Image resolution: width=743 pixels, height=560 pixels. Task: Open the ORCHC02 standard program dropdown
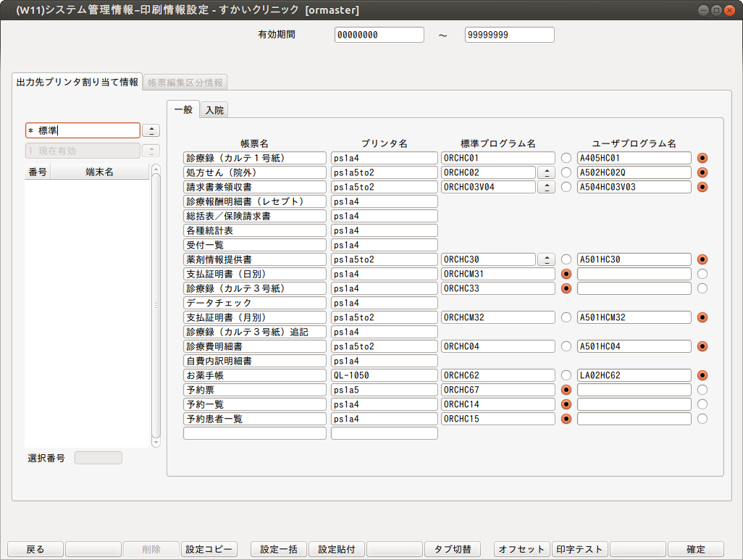tap(546, 172)
